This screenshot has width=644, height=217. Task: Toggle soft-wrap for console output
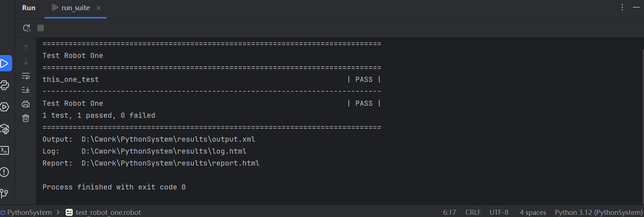(x=26, y=76)
